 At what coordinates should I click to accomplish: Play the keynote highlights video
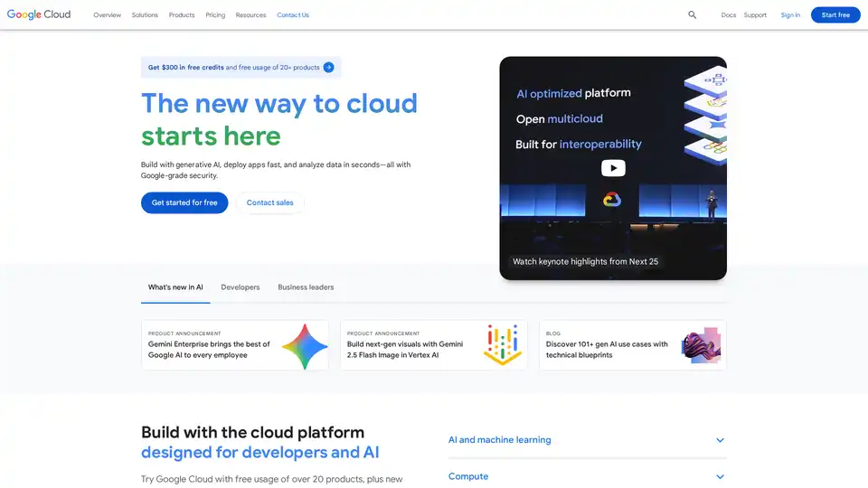(613, 168)
